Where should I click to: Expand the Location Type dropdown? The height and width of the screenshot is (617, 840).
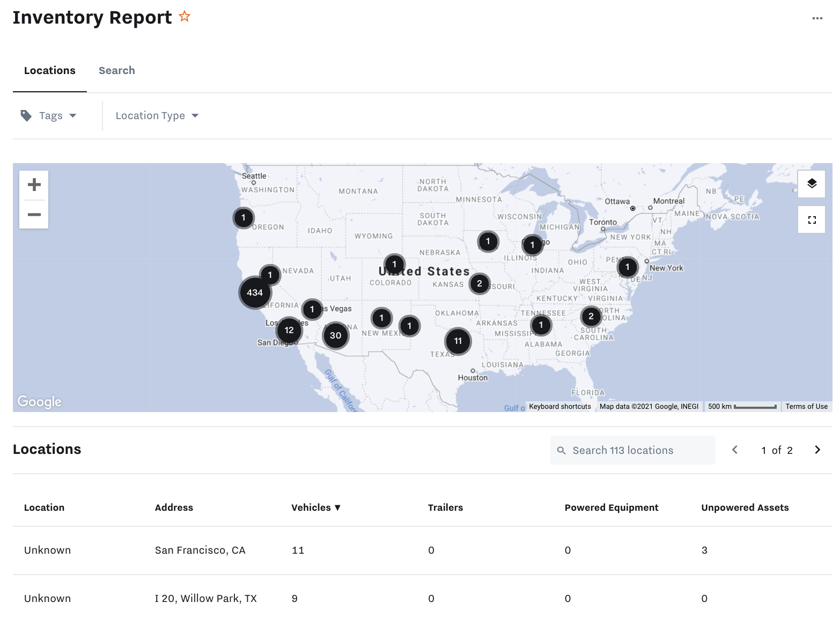(157, 116)
